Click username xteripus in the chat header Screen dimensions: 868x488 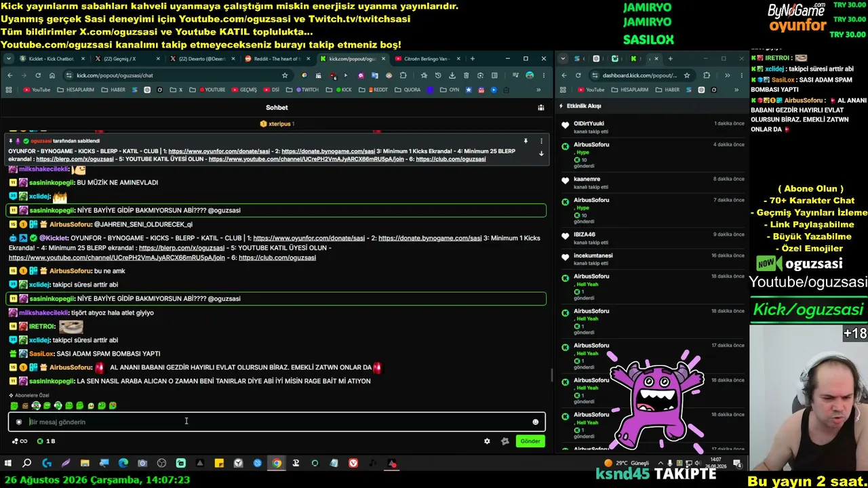[x=279, y=124]
